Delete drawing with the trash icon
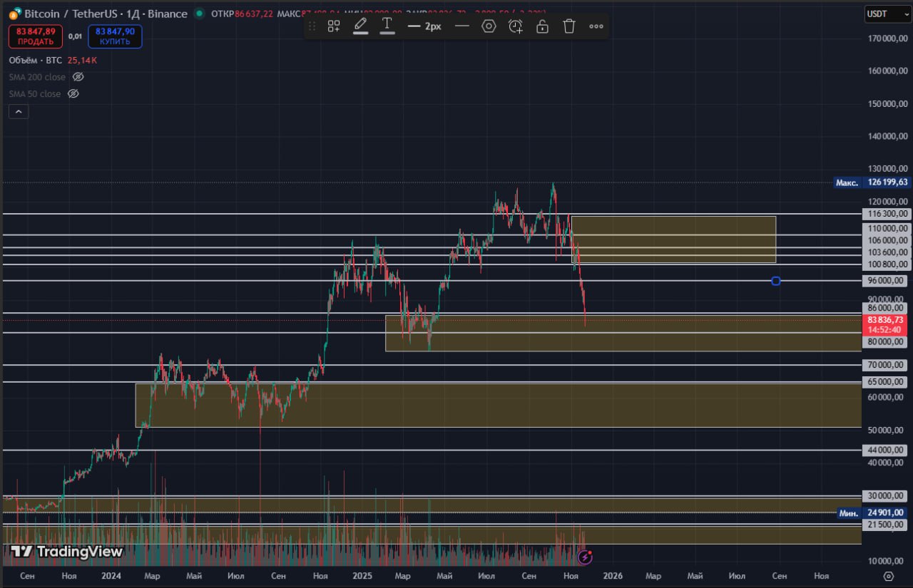 point(569,26)
